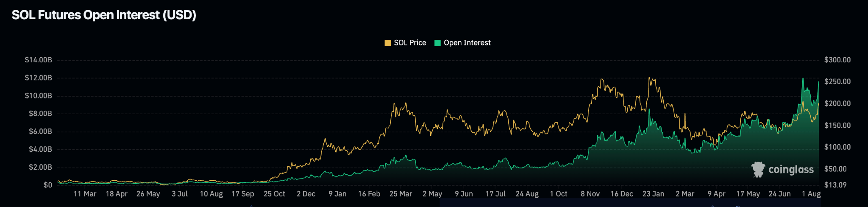This screenshot has width=868, height=207.
Task: Click the $0 left axis label
Action: tap(47, 185)
